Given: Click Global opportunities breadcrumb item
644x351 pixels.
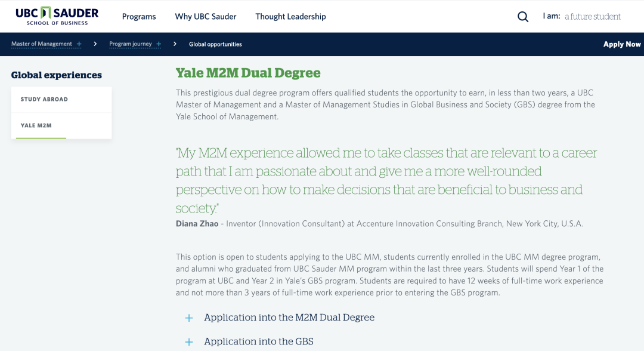Looking at the screenshot, I should point(215,44).
